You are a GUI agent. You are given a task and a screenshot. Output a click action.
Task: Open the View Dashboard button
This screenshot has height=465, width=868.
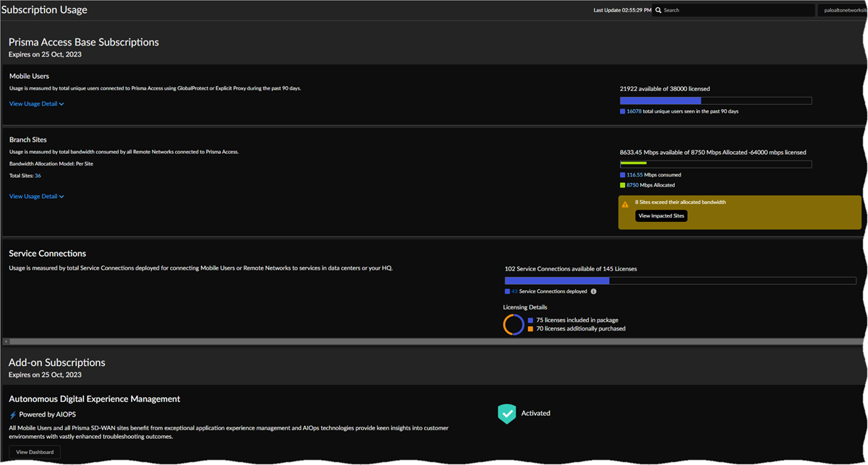(x=35, y=452)
